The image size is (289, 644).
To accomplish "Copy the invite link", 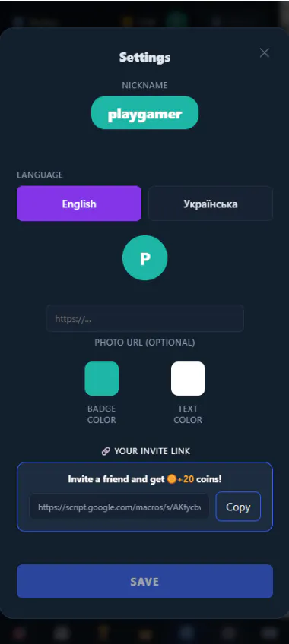I will (238, 507).
